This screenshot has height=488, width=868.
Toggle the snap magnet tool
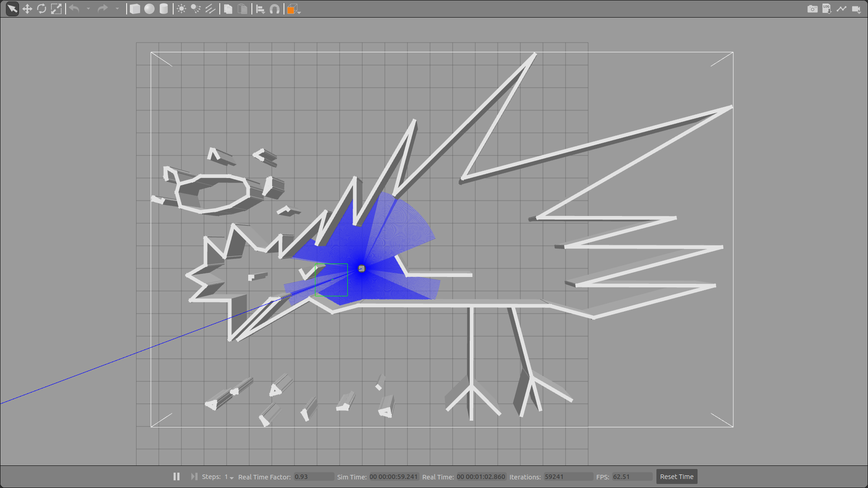coord(274,9)
